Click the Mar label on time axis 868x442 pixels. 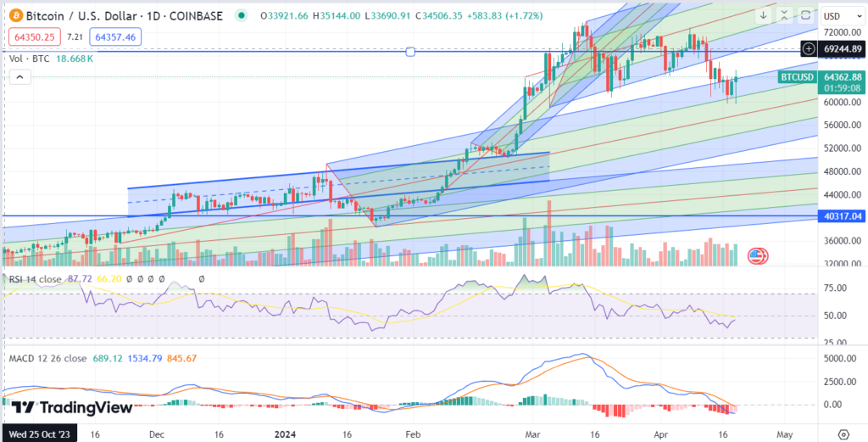tap(533, 434)
